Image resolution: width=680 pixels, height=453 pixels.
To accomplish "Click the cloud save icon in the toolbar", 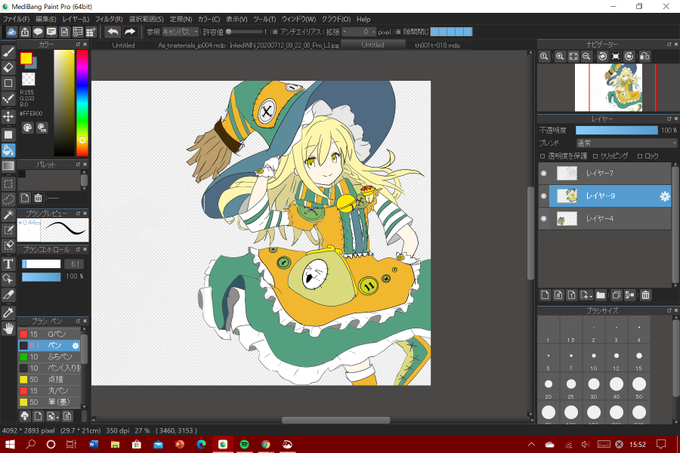I will click(12, 32).
